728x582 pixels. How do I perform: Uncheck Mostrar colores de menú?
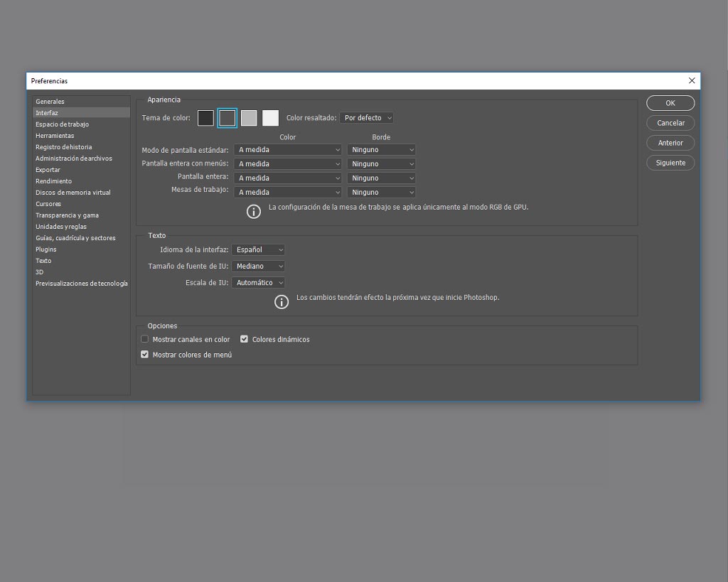click(x=145, y=355)
